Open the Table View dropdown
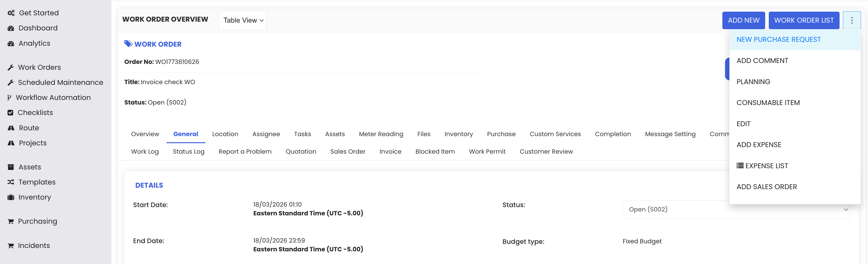Image resolution: width=868 pixels, height=264 pixels. click(243, 20)
